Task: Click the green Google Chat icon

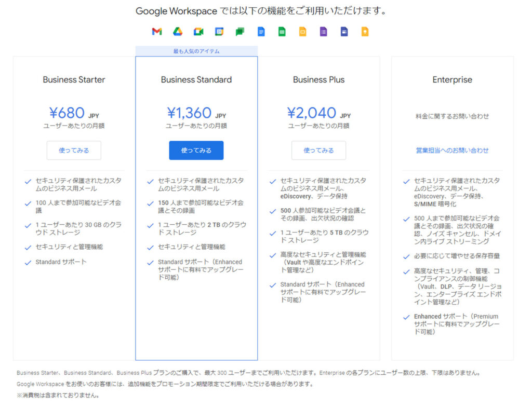Action: tap(240, 32)
